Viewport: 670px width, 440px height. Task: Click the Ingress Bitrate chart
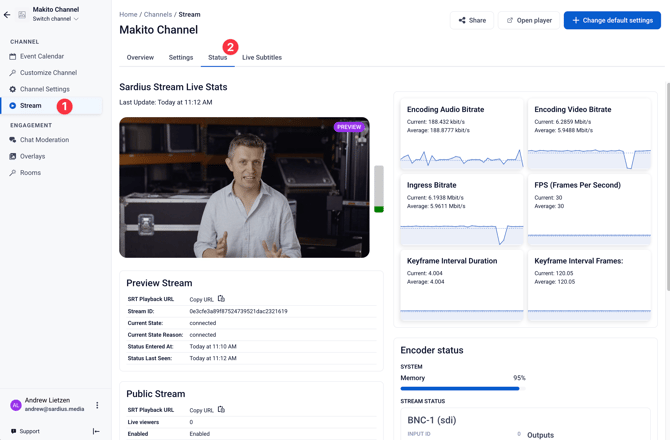[461, 234]
